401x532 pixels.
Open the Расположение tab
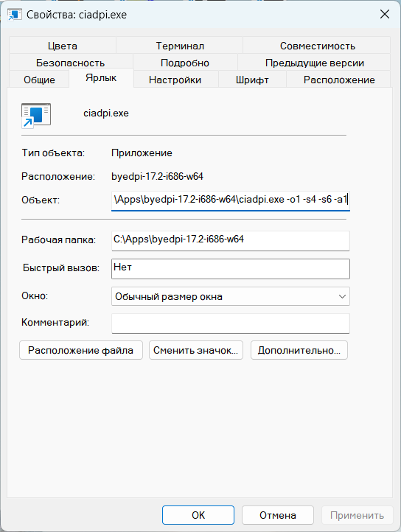339,80
